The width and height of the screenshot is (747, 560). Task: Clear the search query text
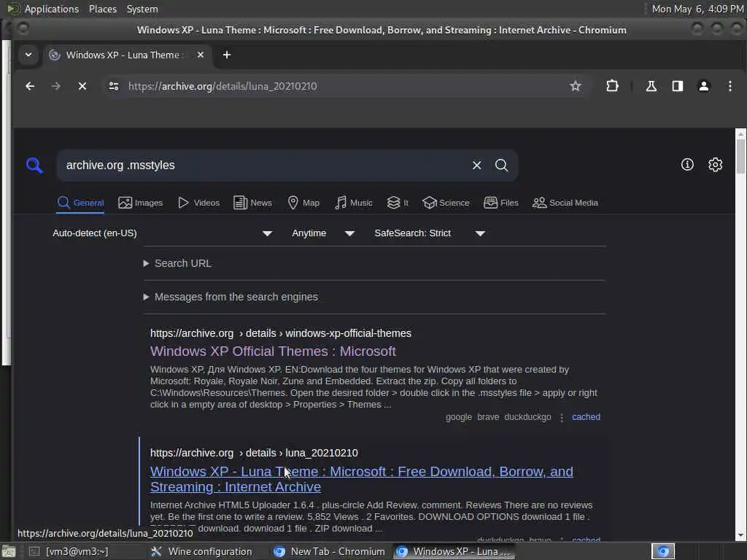476,166
